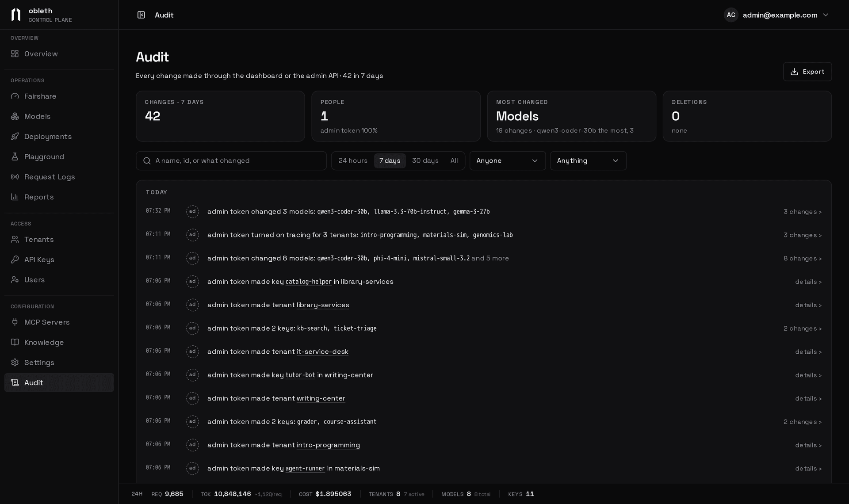Screen dimensions: 849x504
Task: Follow the catalog-helper key link
Action: tap(308, 282)
